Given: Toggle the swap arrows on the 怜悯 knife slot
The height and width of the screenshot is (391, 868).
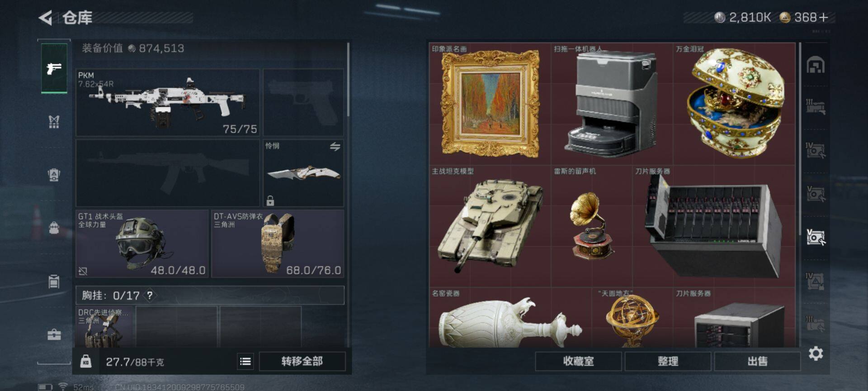Looking at the screenshot, I should [335, 147].
